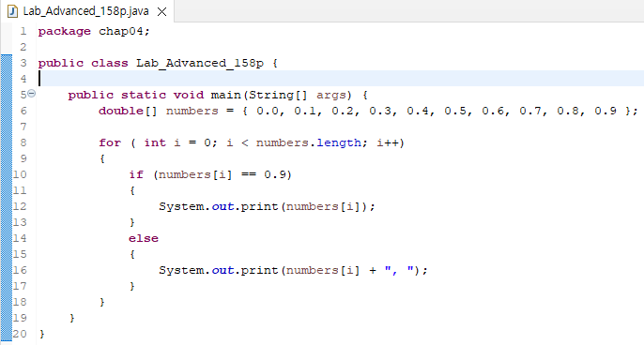Click the closing brace on line 20
The image size is (644, 345).
(42, 334)
